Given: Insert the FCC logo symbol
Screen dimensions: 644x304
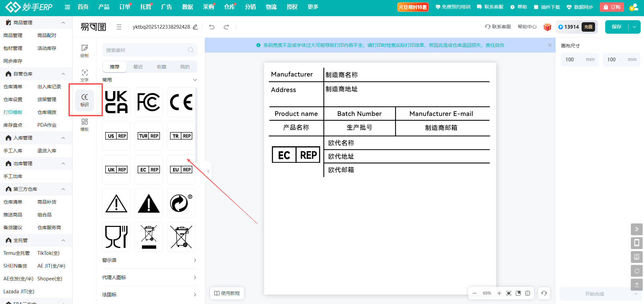Looking at the screenshot, I should [149, 102].
